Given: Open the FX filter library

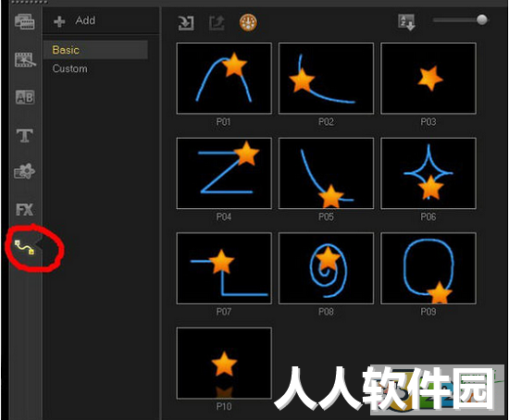Looking at the screenshot, I should coord(25,210).
